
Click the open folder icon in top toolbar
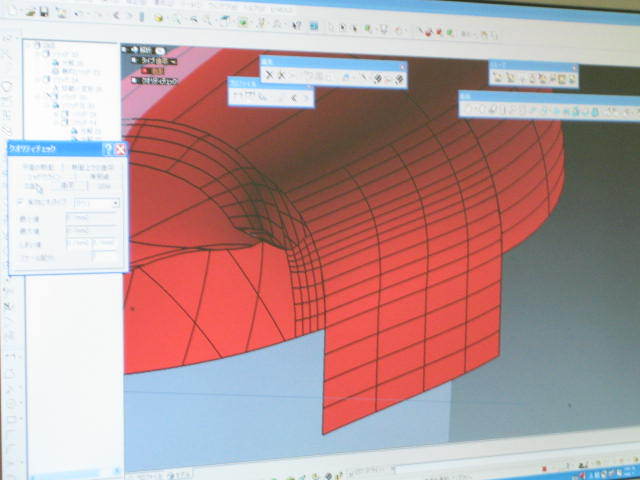tap(29, 12)
